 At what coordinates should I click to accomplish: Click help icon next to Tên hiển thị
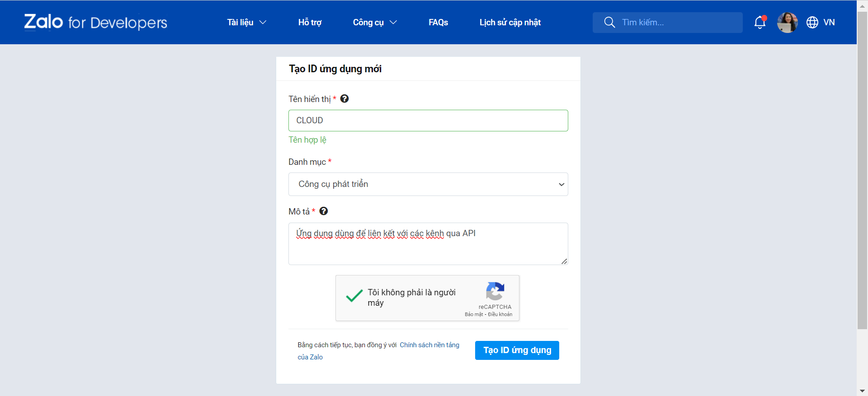344,98
